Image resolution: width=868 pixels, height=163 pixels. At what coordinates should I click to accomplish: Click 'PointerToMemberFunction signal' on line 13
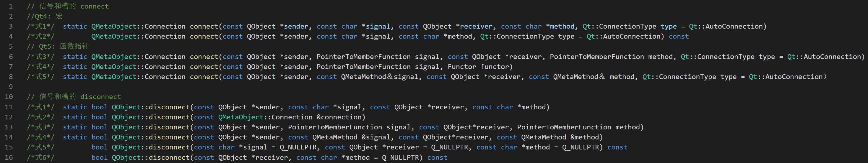pyautogui.click(x=349, y=127)
